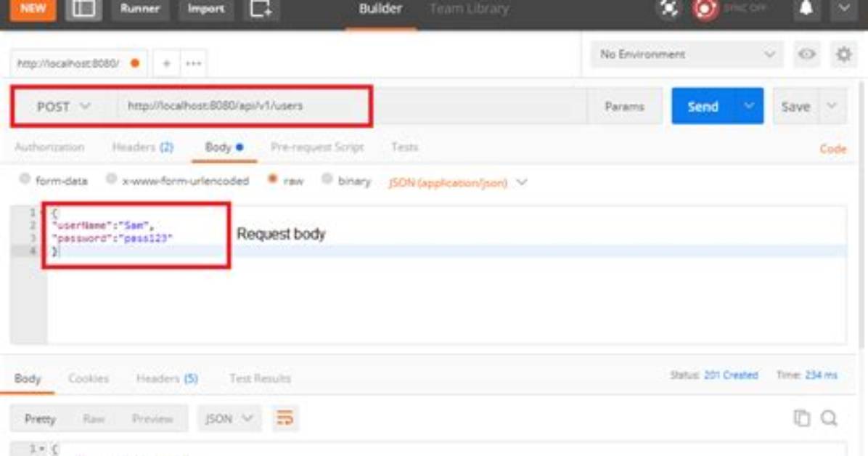The height and width of the screenshot is (456, 868).
Task: Switch response view to Pretty
Action: tap(40, 419)
